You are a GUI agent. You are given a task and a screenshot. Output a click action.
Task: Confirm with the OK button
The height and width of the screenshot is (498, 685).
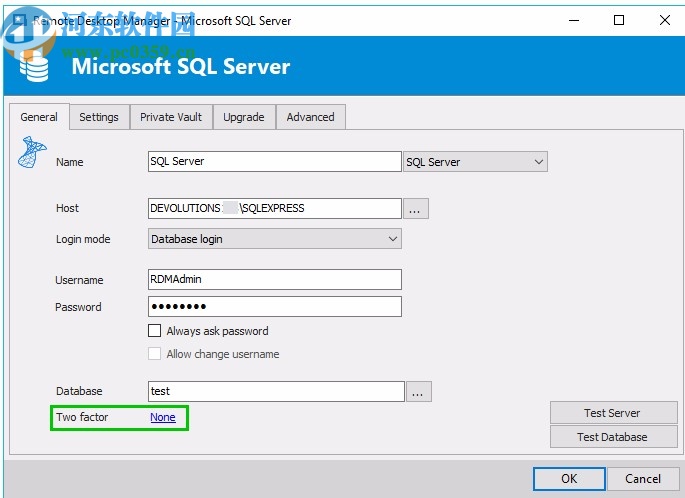569,479
